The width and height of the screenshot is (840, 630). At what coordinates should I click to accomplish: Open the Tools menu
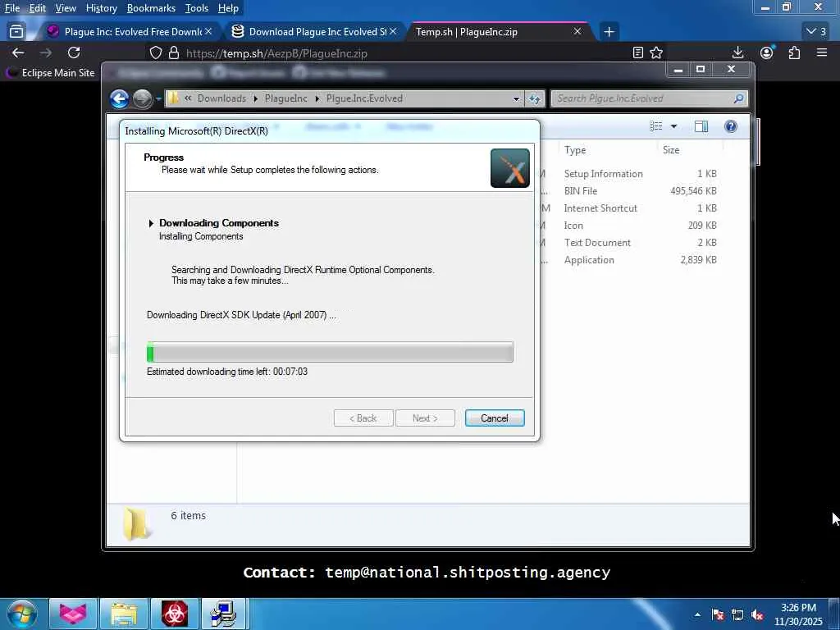pos(197,8)
